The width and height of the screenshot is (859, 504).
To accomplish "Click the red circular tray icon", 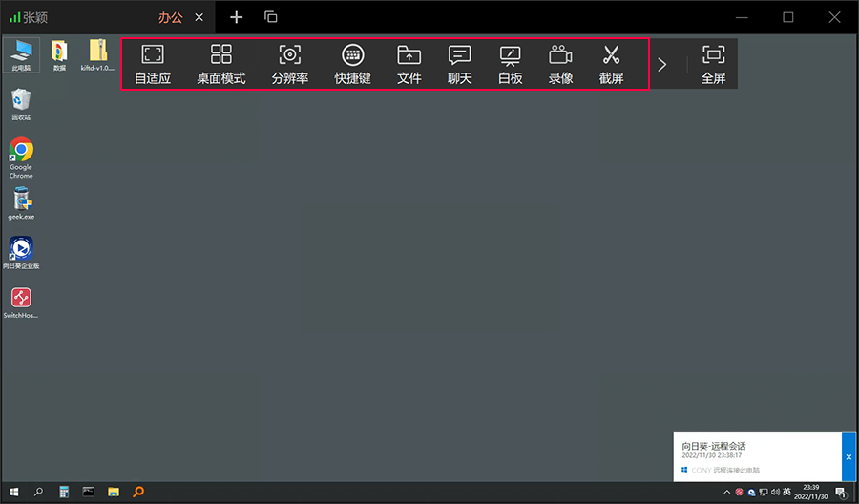I will pos(739,492).
